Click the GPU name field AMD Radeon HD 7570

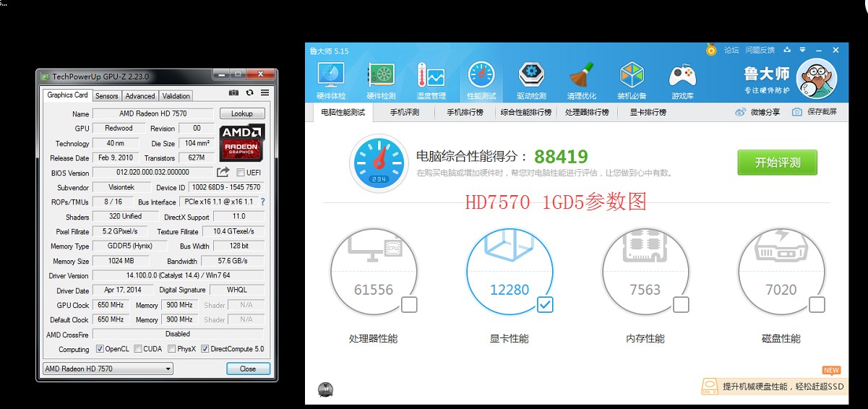click(x=154, y=113)
